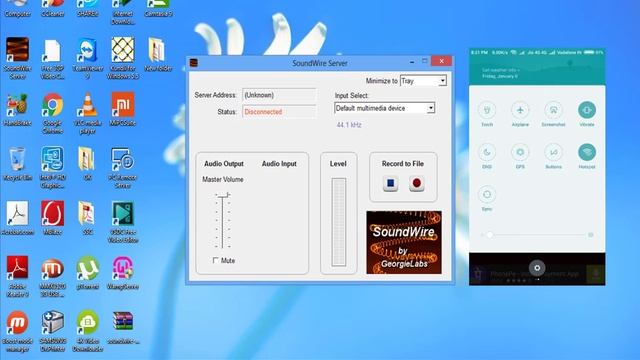Click the SoundWire by GeorgieLabs logo
640x360 pixels.
click(x=404, y=242)
